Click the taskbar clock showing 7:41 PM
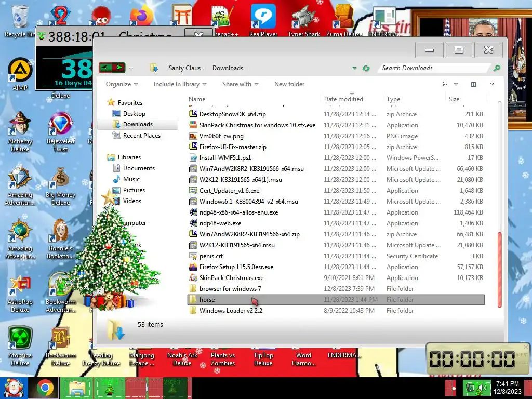 [x=508, y=388]
